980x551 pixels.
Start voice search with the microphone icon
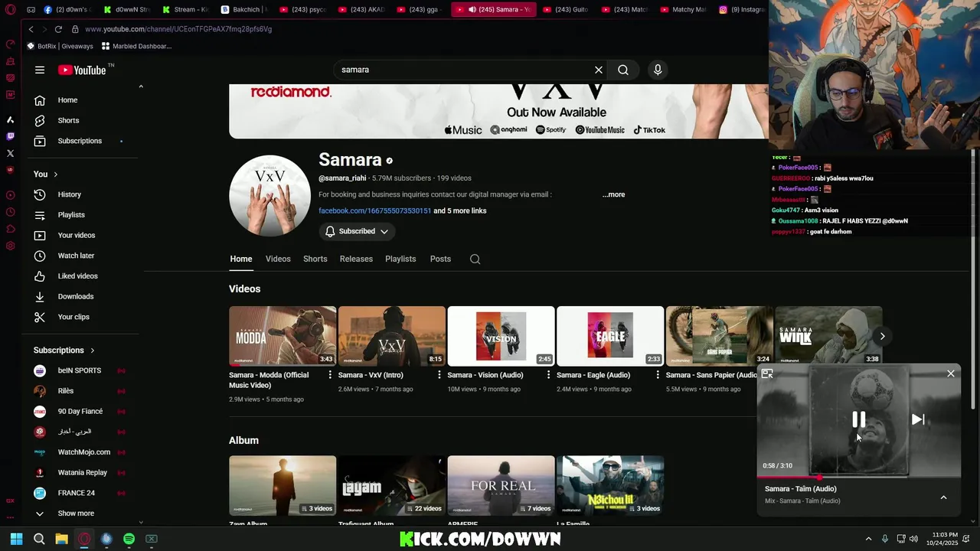coord(658,70)
